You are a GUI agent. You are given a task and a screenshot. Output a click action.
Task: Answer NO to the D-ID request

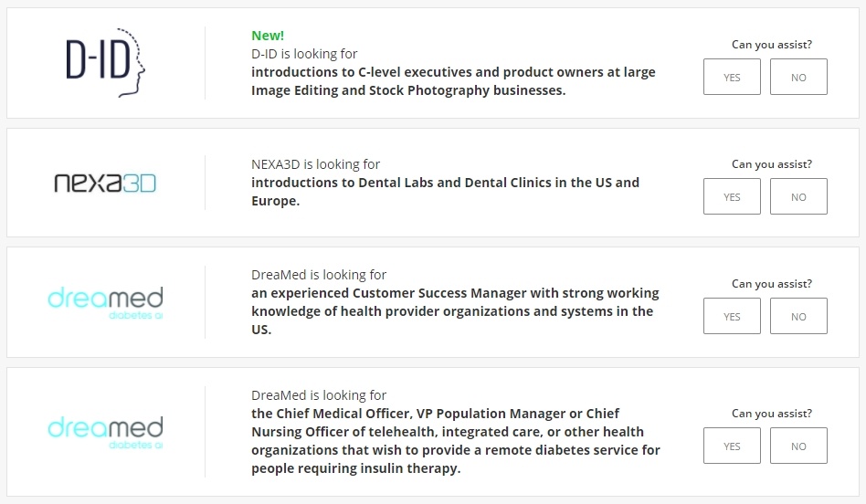(798, 77)
